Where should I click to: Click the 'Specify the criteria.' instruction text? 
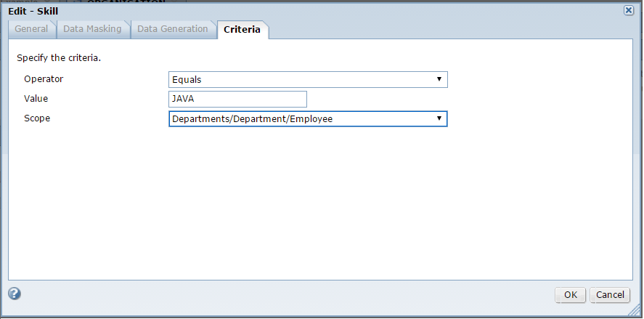tap(59, 58)
